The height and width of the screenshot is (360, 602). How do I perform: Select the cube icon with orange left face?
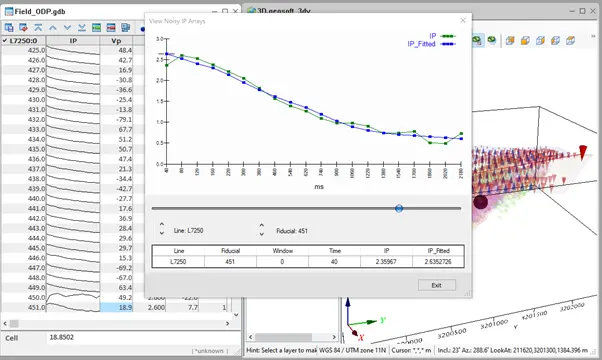[x=555, y=40]
